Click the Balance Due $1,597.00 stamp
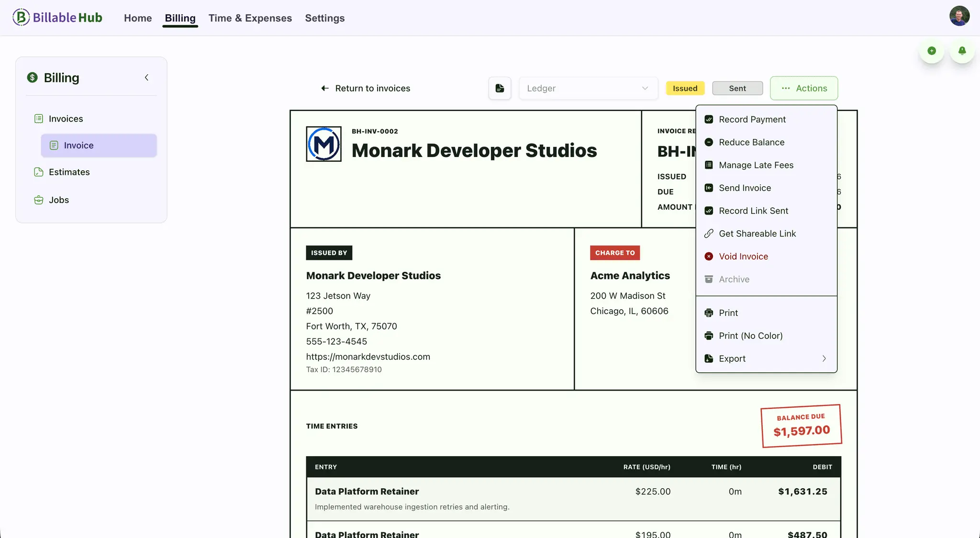This screenshot has width=980, height=538. pos(802,426)
